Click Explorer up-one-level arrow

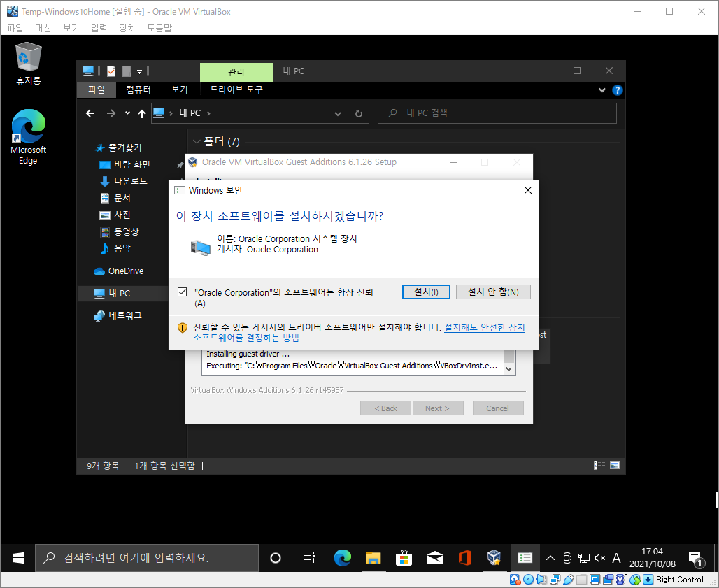tap(142, 113)
